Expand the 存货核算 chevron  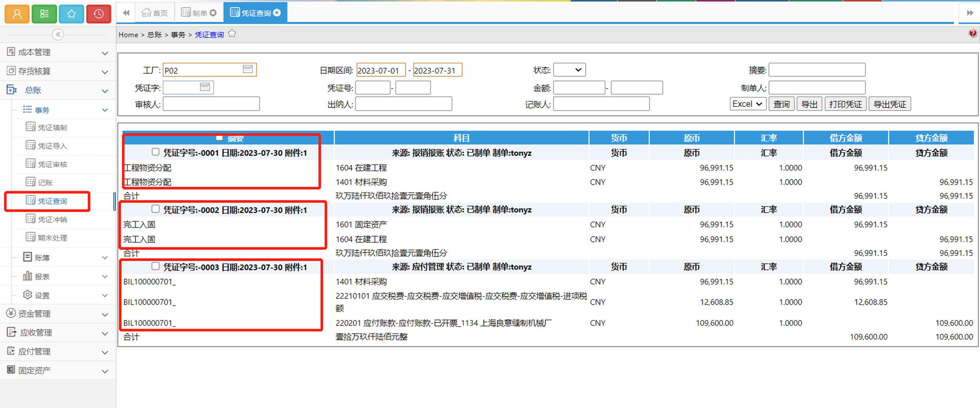pyautogui.click(x=105, y=72)
